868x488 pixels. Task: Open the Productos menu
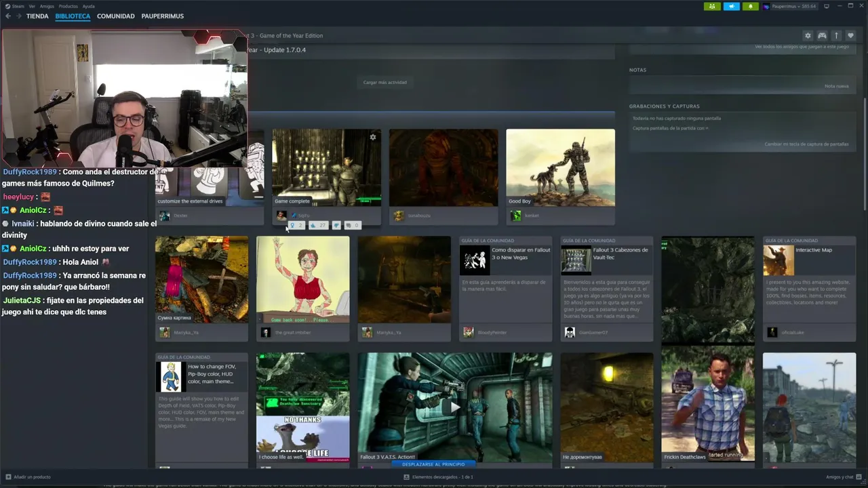point(68,6)
